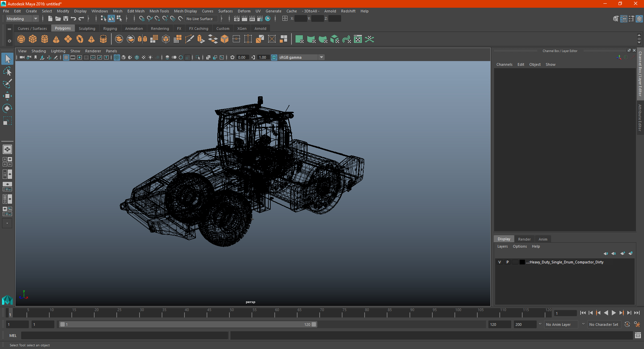Toggle viewport grid display
Image resolution: width=644 pixels, height=349 pixels.
coord(66,57)
